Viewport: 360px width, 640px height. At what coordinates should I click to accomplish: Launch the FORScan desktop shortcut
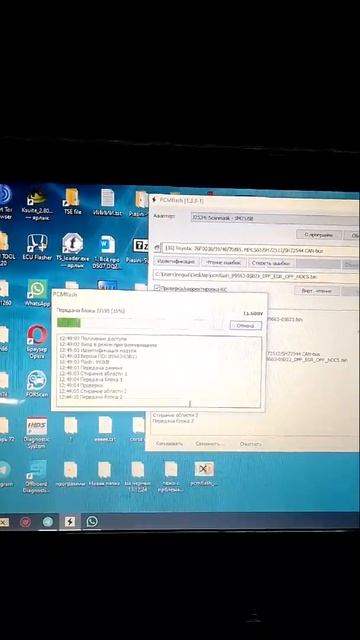tap(37, 384)
